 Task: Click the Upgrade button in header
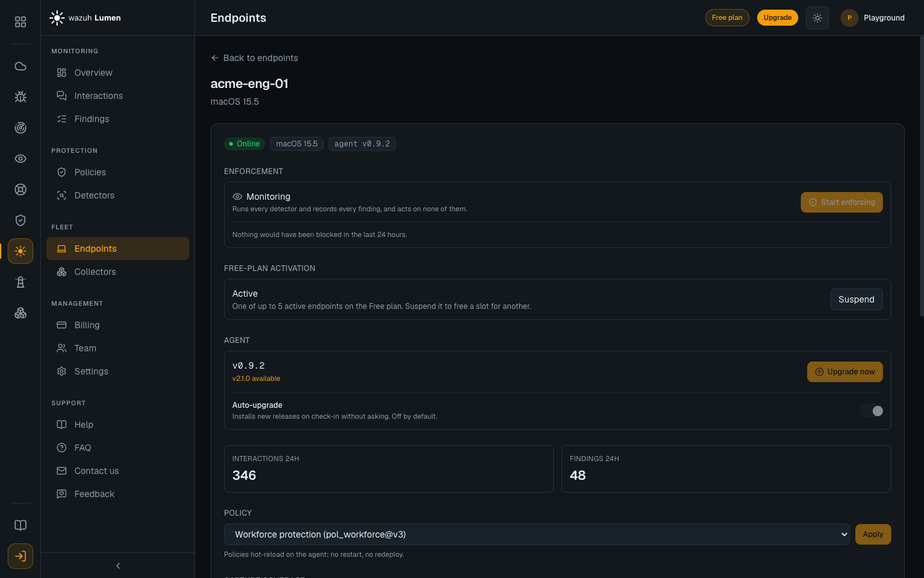click(x=778, y=18)
